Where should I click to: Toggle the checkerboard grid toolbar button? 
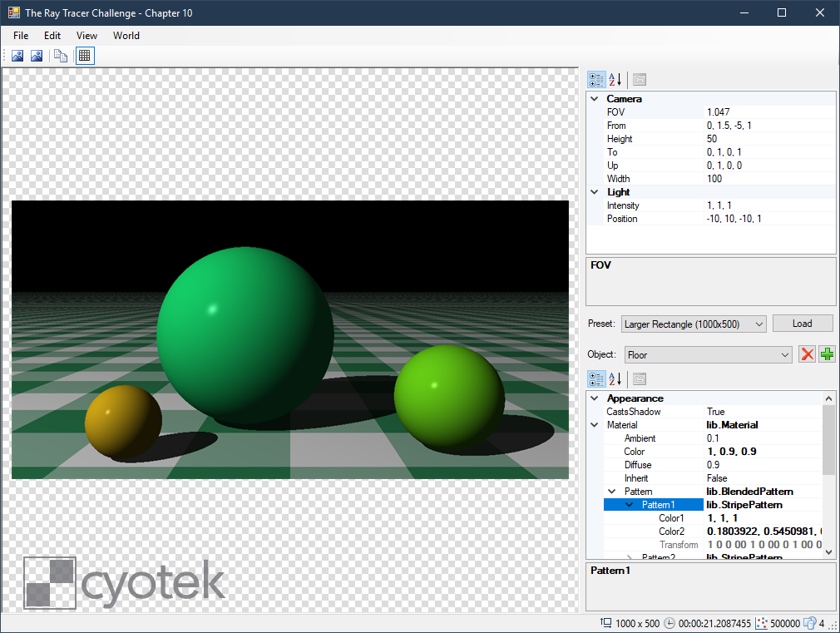(84, 56)
